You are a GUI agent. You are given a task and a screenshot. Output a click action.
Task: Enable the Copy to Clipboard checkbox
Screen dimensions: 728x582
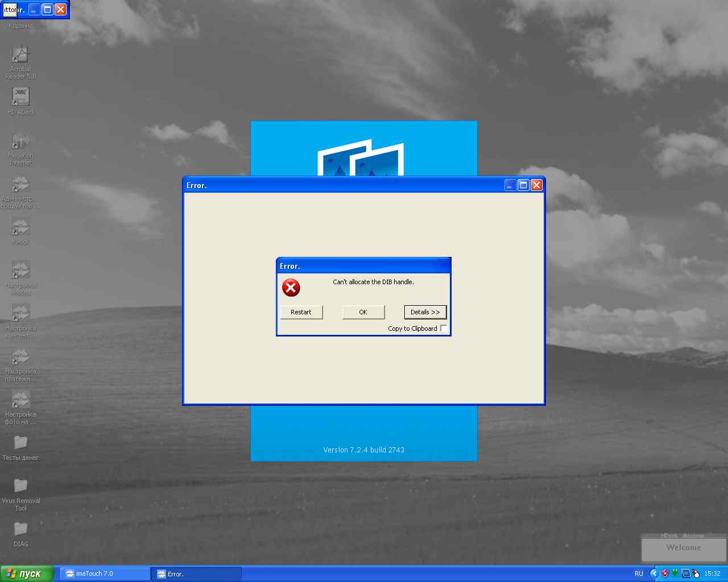(x=444, y=328)
